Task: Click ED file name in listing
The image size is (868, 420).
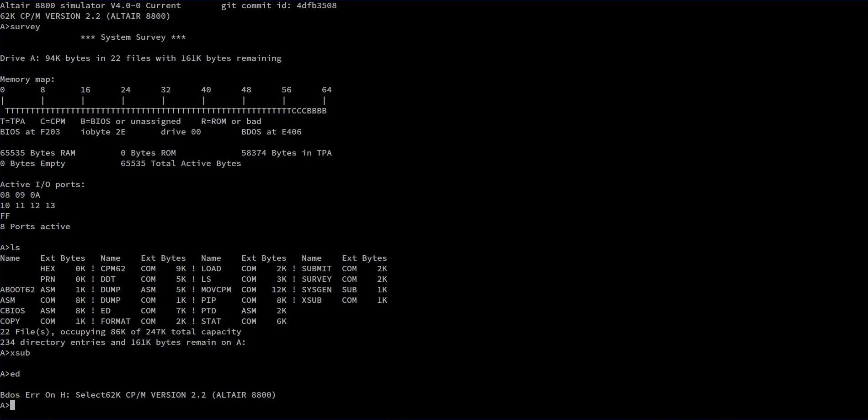Action: 106,311
